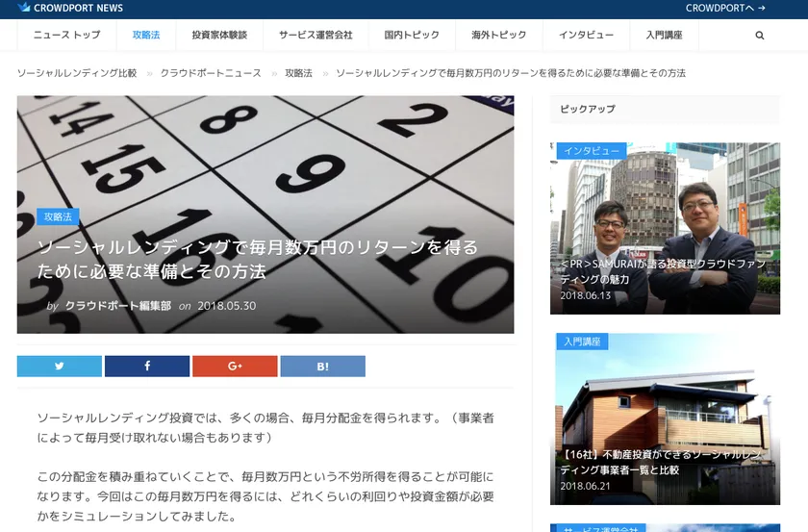Open 【16社】不動産投資 article title link
Screen dimensions: 808x532
coord(661,463)
